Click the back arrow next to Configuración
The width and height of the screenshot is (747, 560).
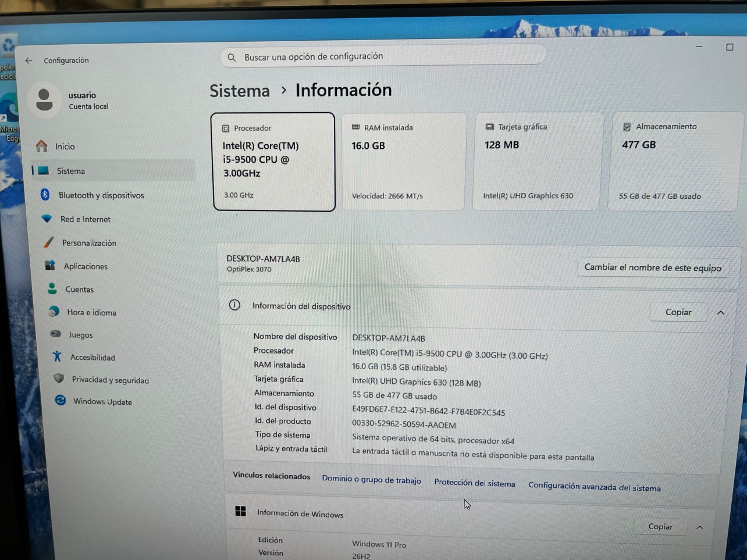pyautogui.click(x=29, y=60)
